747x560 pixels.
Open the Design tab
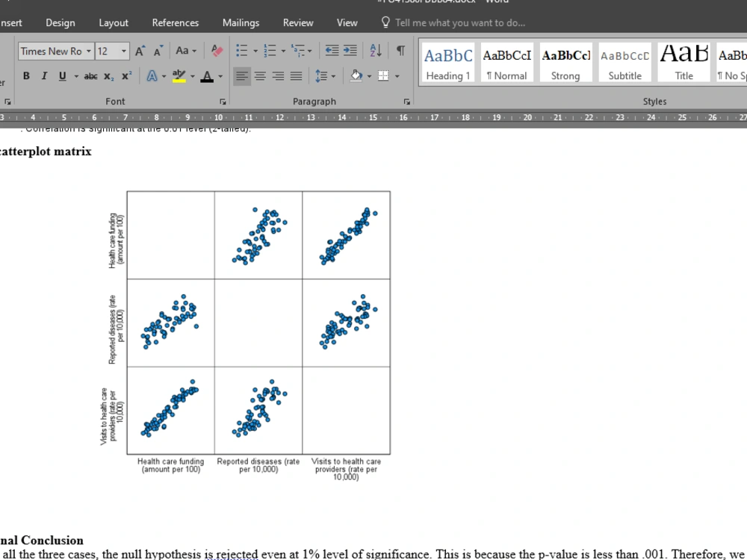[60, 23]
